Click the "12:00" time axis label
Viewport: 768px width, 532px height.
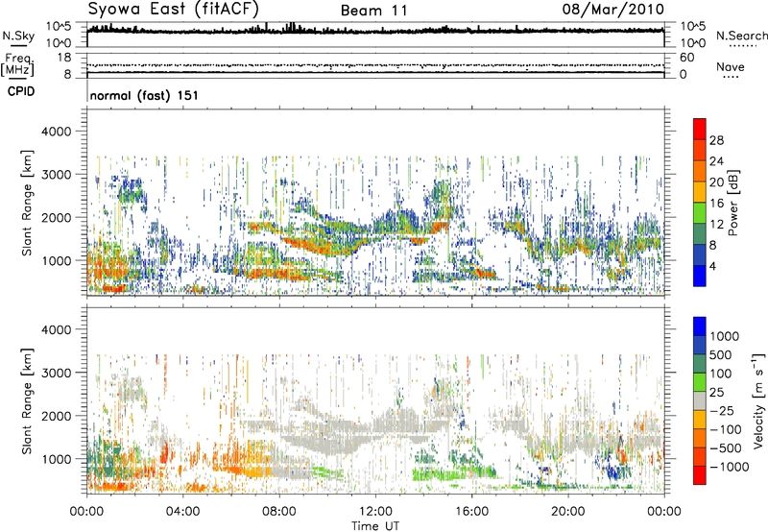[375, 512]
